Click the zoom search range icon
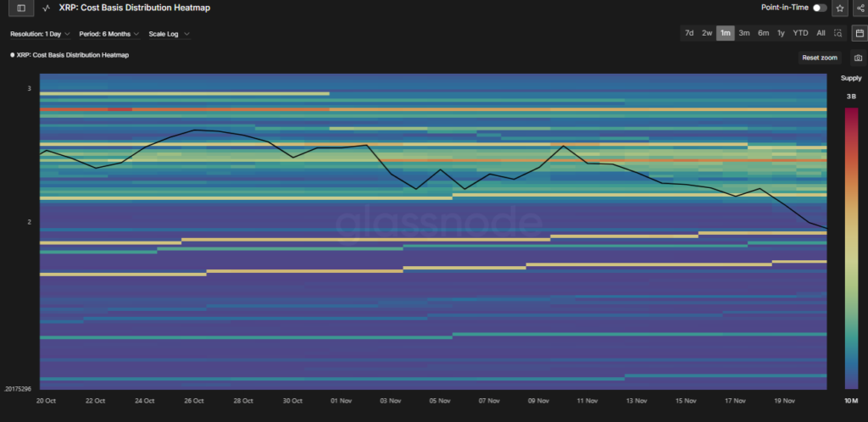The image size is (868, 422). tap(837, 33)
